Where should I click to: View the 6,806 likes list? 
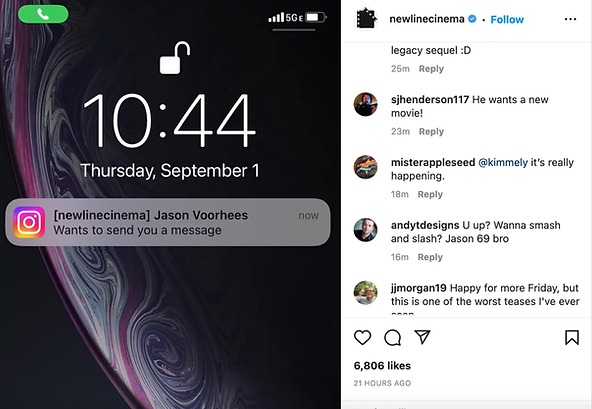click(x=382, y=366)
